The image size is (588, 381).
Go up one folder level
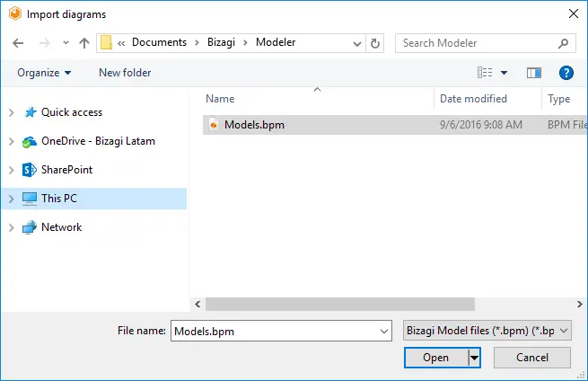pos(84,43)
